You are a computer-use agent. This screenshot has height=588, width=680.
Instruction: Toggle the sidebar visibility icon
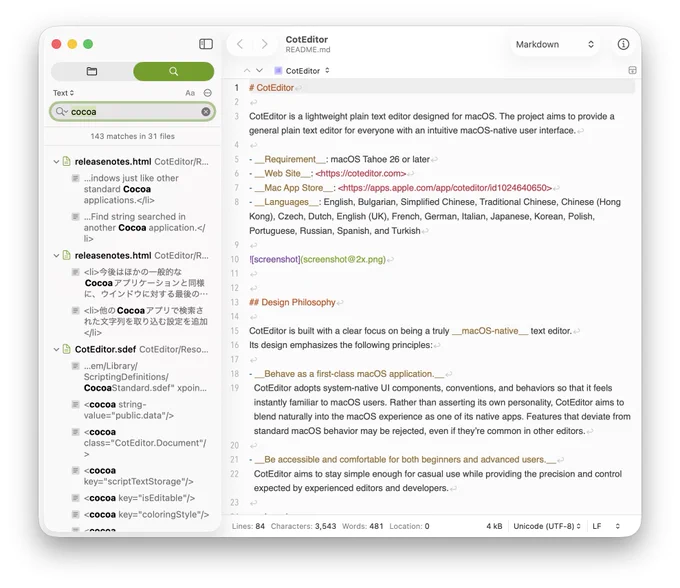pyautogui.click(x=206, y=44)
